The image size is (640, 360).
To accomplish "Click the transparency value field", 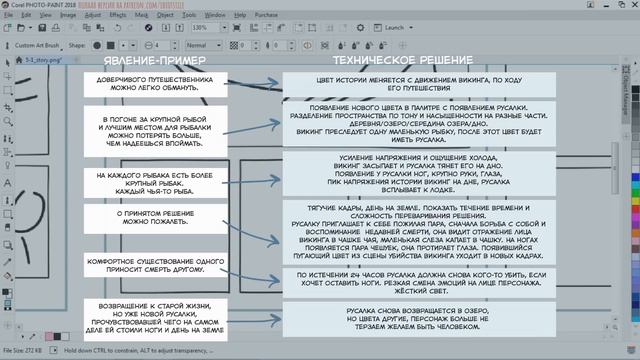I will (x=245, y=45).
